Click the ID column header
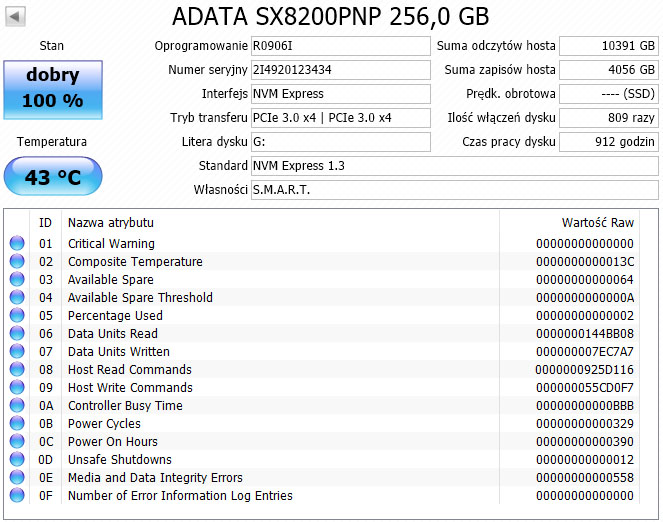 (x=46, y=222)
